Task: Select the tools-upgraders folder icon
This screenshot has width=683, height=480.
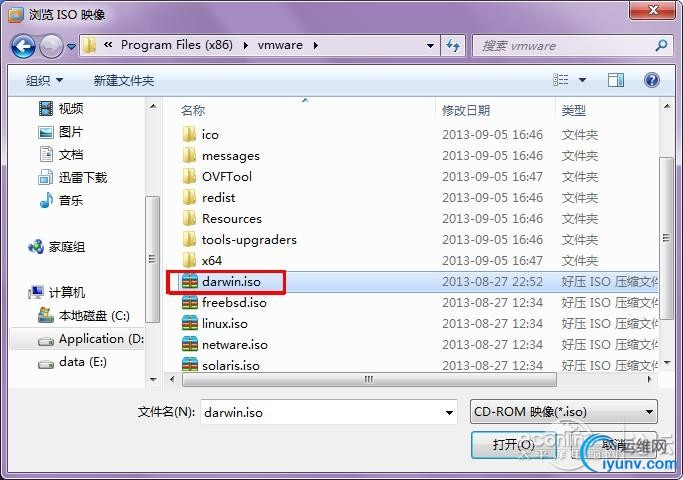Action: pyautogui.click(x=189, y=239)
